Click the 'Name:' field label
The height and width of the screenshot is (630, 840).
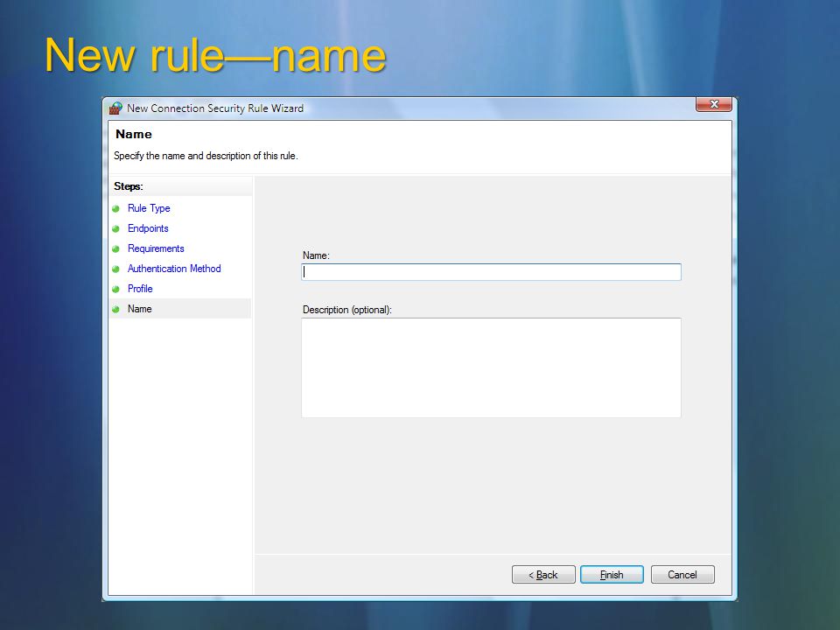316,255
